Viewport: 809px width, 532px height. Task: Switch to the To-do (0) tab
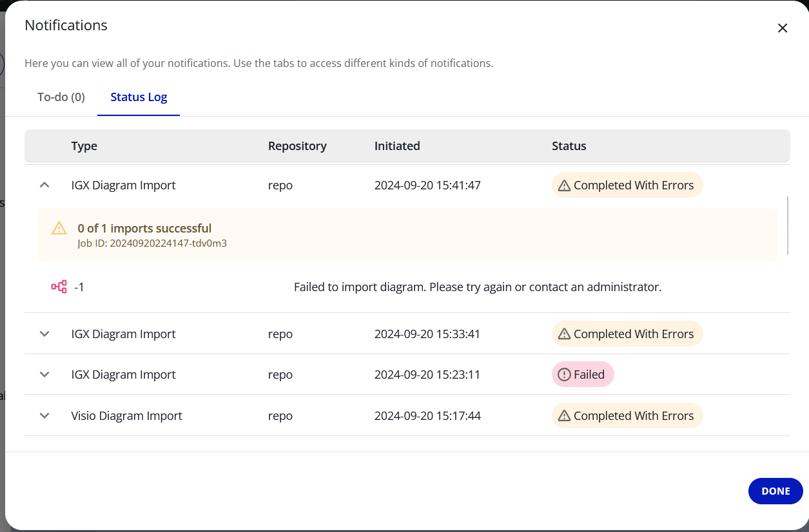point(61,97)
